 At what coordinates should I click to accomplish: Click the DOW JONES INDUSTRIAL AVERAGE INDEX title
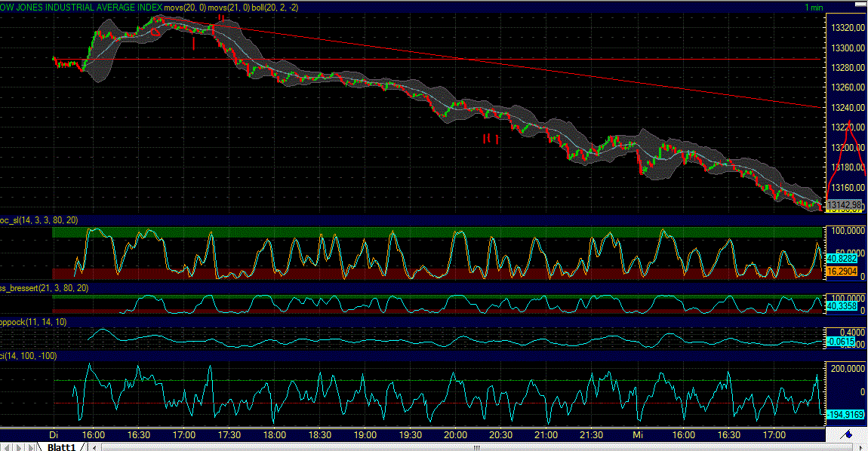click(79, 7)
